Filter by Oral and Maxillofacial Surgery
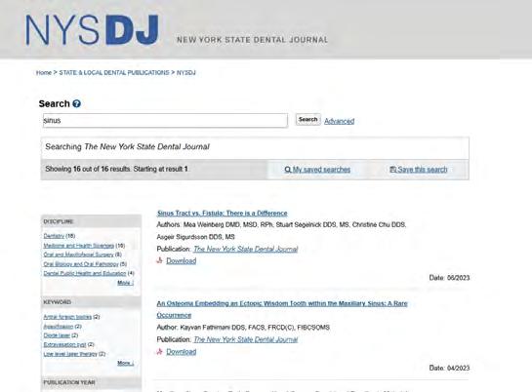This screenshot has width=532, height=392. click(79, 255)
